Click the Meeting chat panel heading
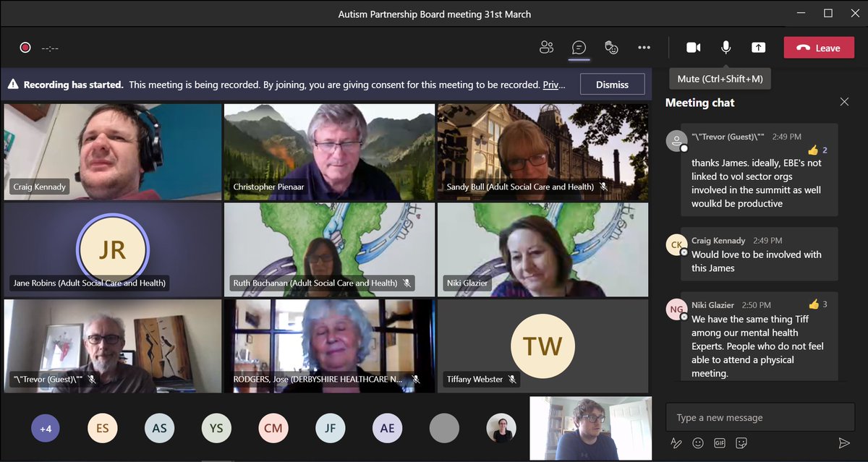This screenshot has height=462, width=868. point(699,103)
